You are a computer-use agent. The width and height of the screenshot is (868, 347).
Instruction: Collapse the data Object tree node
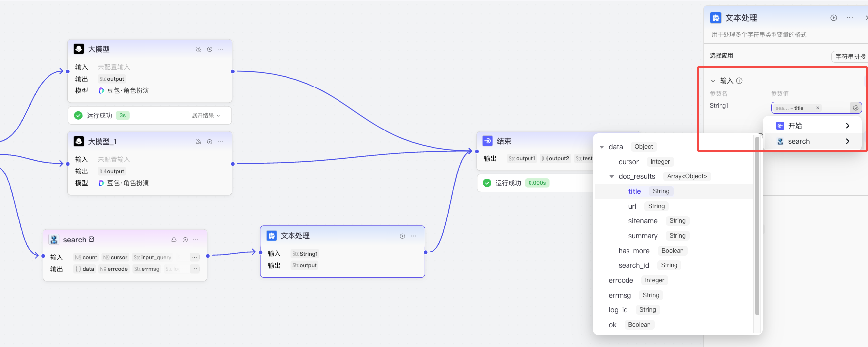click(x=602, y=147)
